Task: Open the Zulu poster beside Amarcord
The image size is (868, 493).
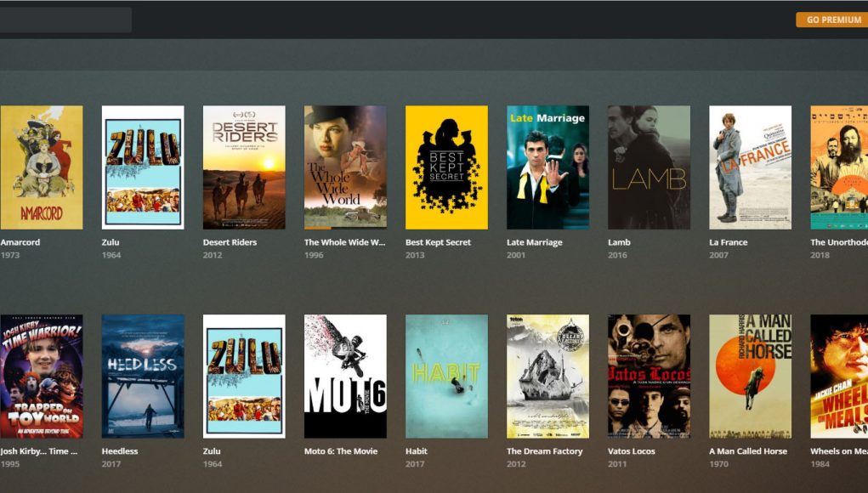Action: [x=143, y=167]
